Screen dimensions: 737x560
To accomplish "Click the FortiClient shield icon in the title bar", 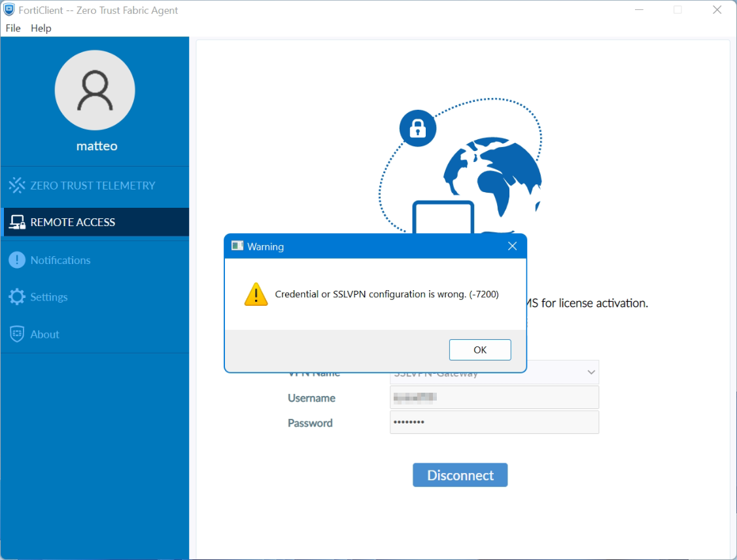I will point(9,10).
